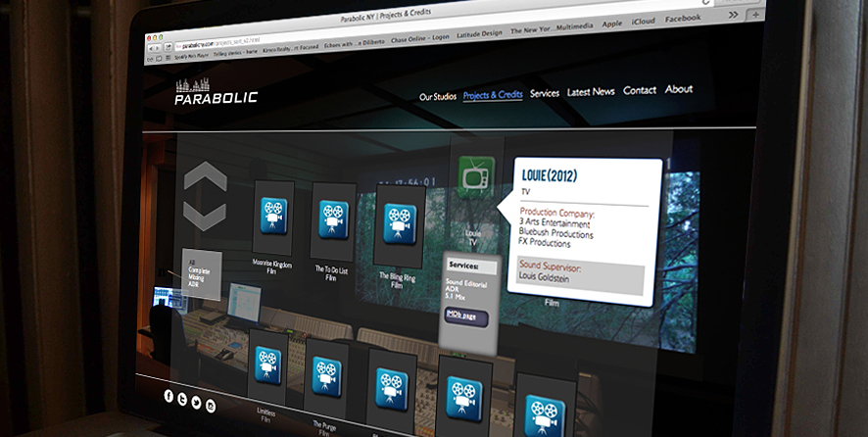The image size is (868, 437).
Task: Click FX Productions in popup
Action: point(544,243)
